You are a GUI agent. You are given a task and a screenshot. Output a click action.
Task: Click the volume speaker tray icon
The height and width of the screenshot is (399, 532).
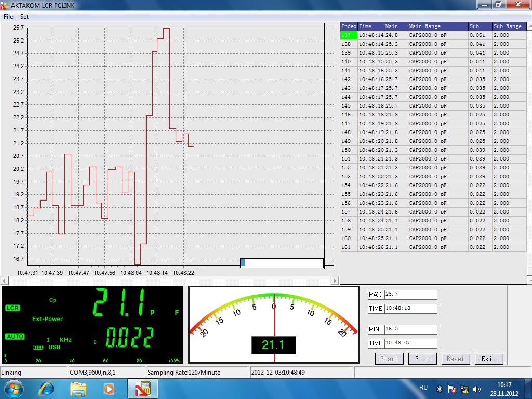click(477, 389)
